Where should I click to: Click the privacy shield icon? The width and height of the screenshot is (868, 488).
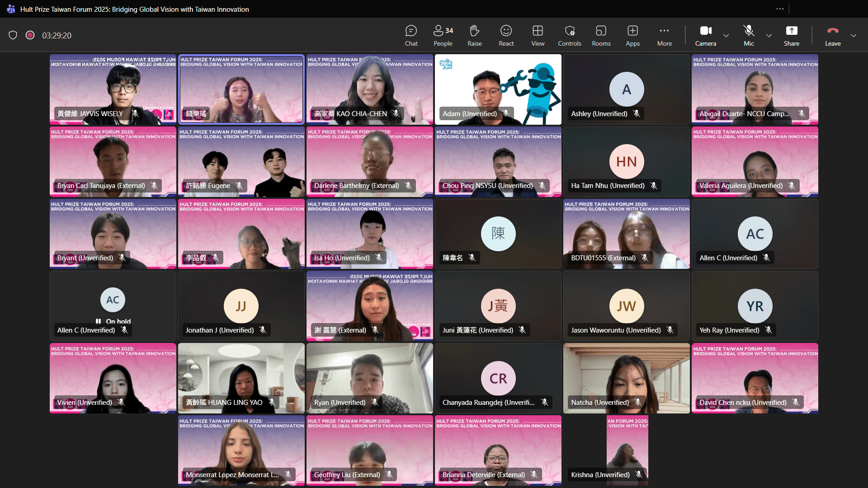[x=13, y=35]
